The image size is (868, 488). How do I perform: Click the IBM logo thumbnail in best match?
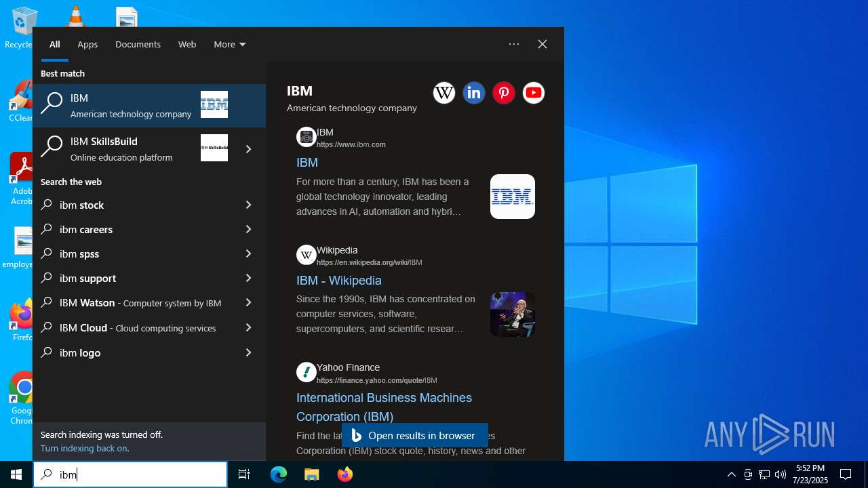tap(214, 104)
